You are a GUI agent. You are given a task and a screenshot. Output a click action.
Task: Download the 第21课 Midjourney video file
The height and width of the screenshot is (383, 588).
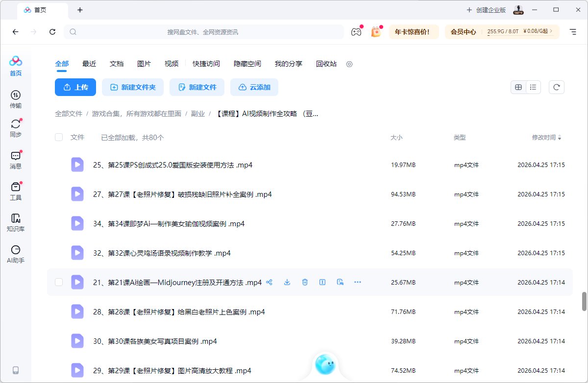287,282
